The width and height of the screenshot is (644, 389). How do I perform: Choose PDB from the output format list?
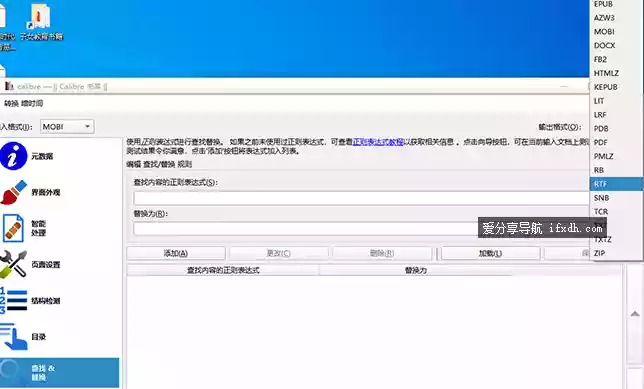click(x=616, y=129)
